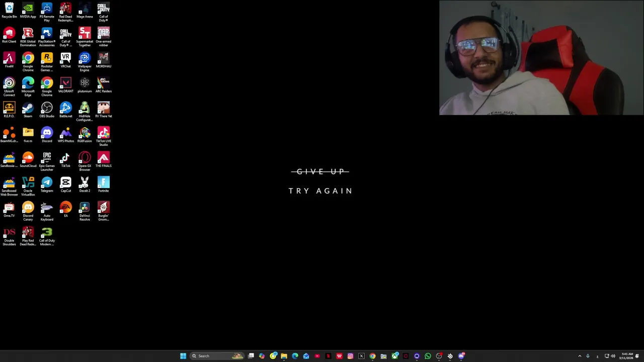This screenshot has height=362, width=644.
Task: Launch Discord Canary shortcut
Action: pyautogui.click(x=28, y=211)
